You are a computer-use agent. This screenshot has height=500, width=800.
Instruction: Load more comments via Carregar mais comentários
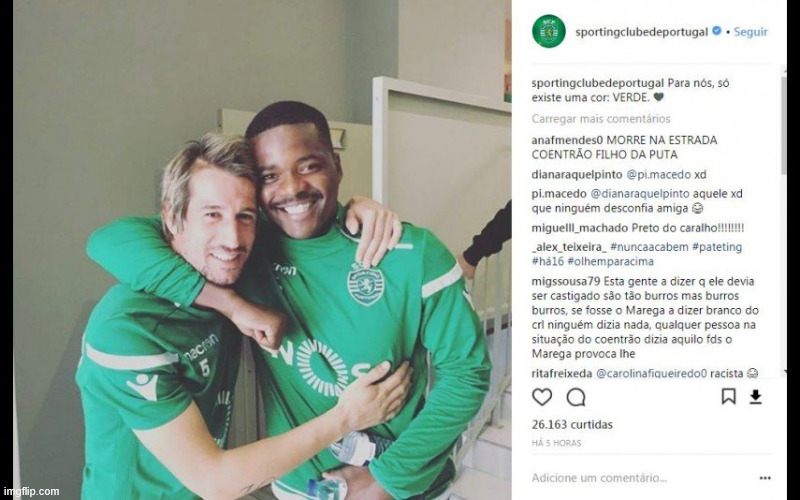pyautogui.click(x=601, y=119)
